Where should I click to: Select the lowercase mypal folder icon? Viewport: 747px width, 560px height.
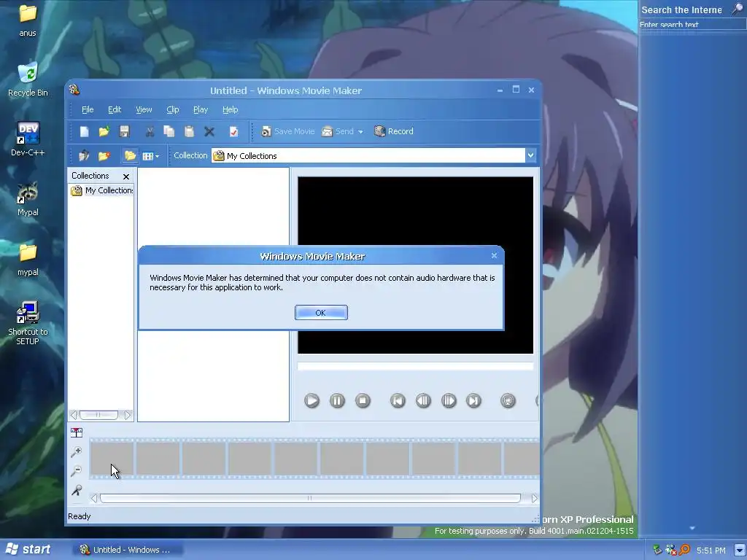tap(28, 260)
